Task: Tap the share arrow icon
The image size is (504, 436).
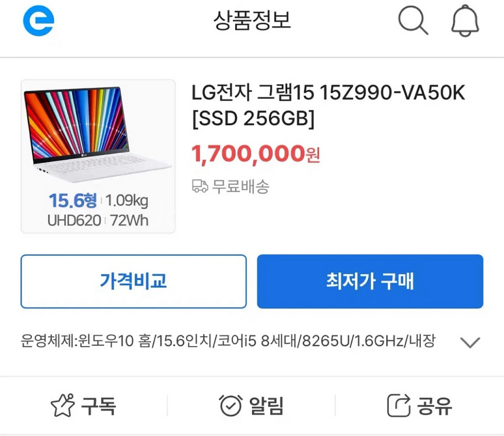Action: pyautogui.click(x=399, y=405)
